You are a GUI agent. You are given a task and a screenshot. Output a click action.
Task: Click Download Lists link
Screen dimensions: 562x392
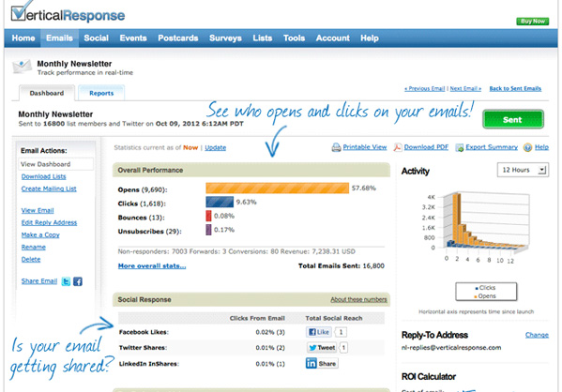tap(44, 176)
